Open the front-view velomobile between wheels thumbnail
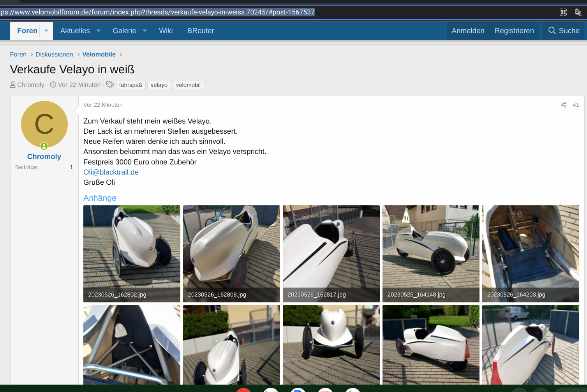Viewport: 587px width, 392px height. click(331, 345)
